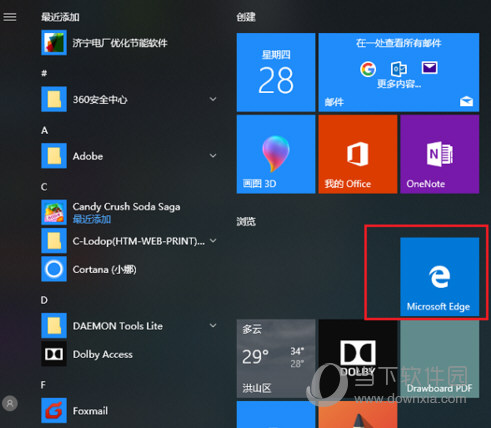Screen dimensions: 491x428
Task: Launch Foxmail app icon
Action: (x=54, y=411)
